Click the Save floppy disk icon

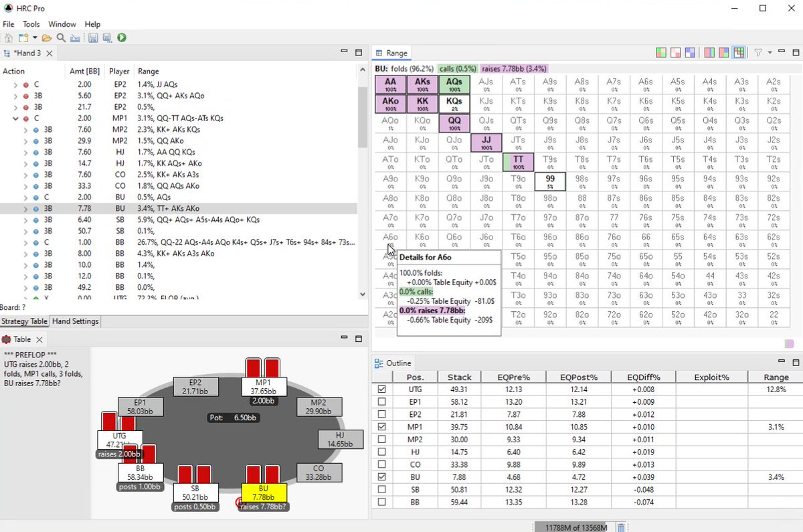pos(93,38)
